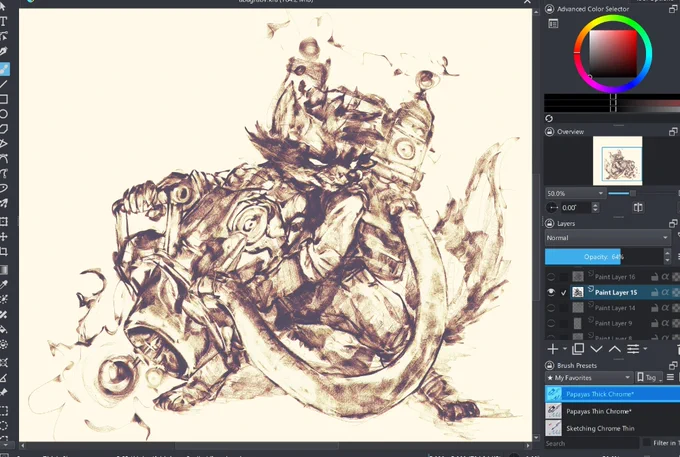Select the Color Sampler eyedropper tool

point(3,284)
